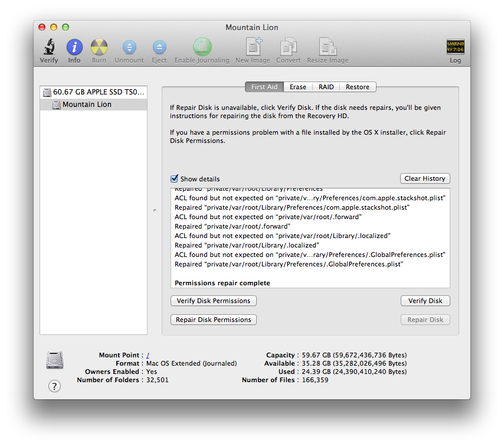Click the Clear History button
Viewport: 504px width, 446px height.
[425, 178]
